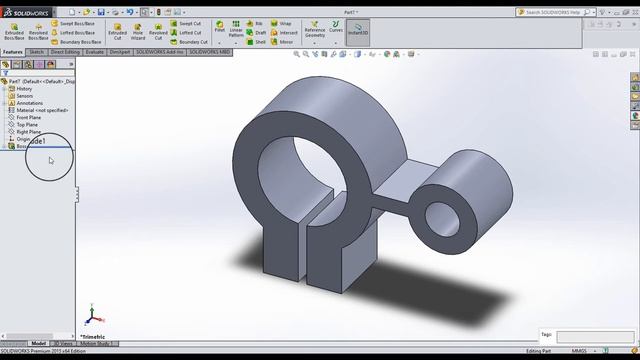The height and width of the screenshot is (360, 640).
Task: Choose Boundary Boss/Base feature
Action: click(x=76, y=42)
